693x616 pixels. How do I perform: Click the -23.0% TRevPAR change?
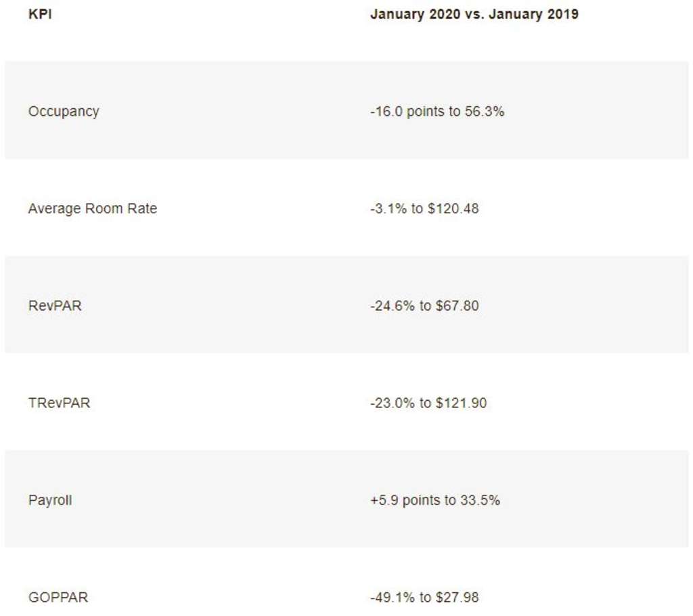(392, 403)
